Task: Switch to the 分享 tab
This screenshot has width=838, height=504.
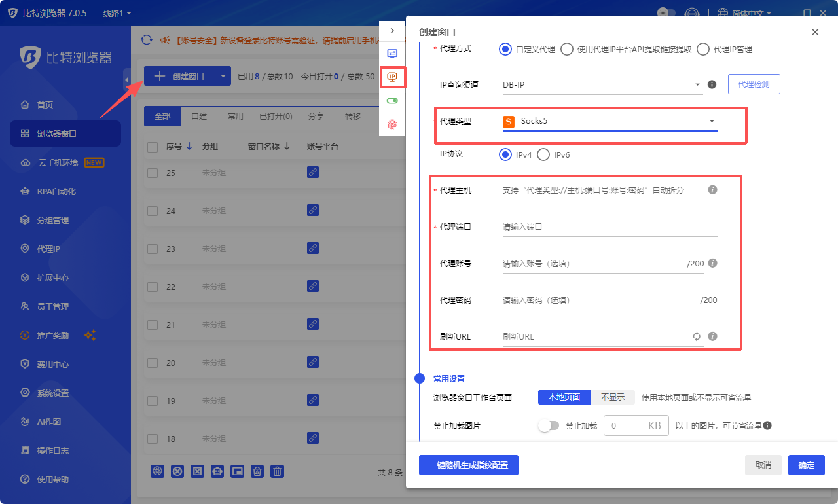Action: tap(316, 116)
